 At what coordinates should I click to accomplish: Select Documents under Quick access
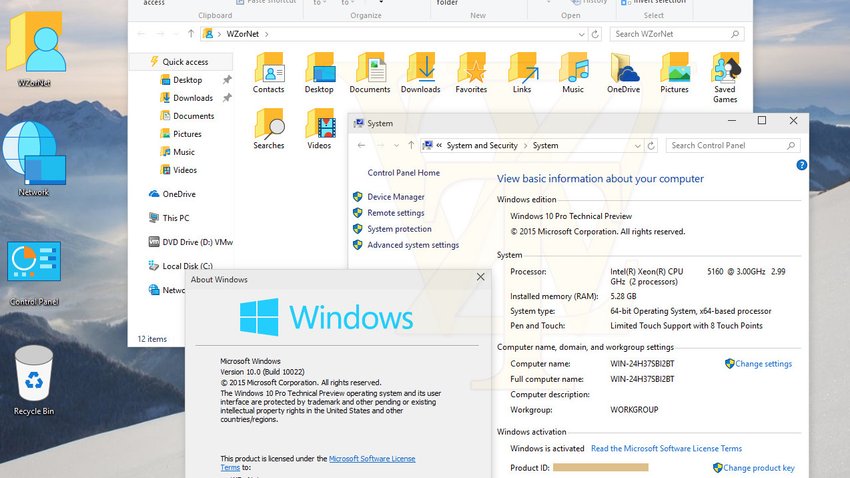(187, 116)
